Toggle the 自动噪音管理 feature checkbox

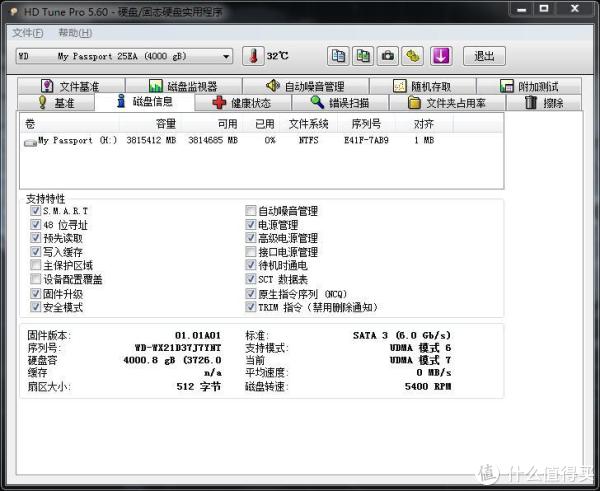pos(251,210)
